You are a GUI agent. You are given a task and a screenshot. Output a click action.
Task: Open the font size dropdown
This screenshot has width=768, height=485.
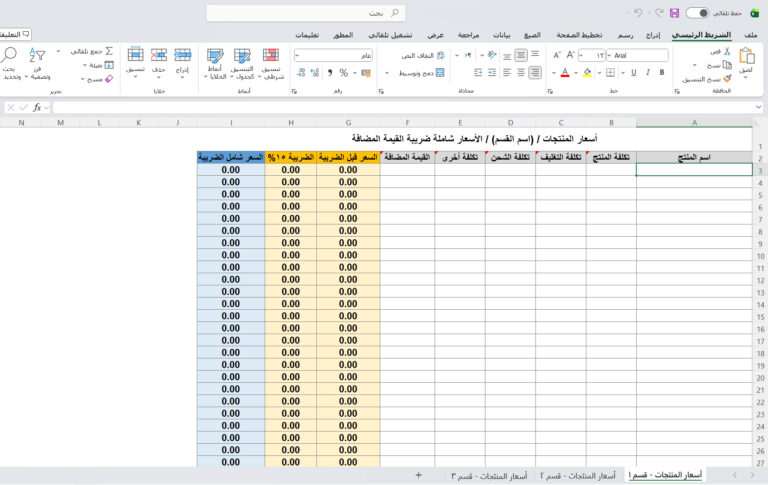click(581, 55)
